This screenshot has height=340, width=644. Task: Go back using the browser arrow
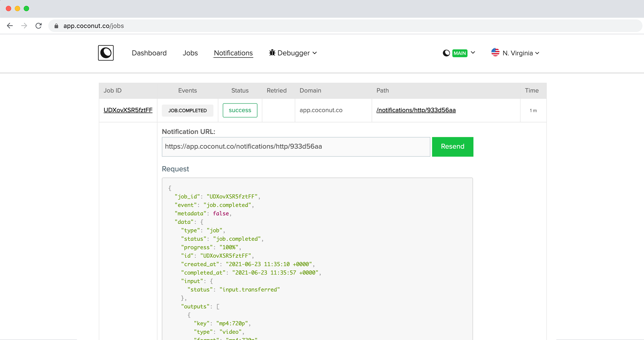(x=10, y=25)
